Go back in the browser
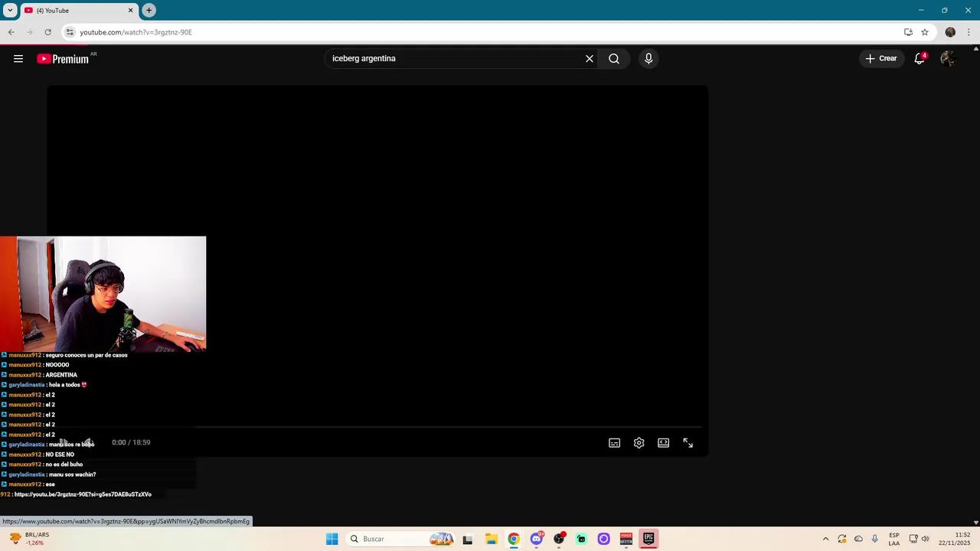This screenshot has width=980, height=551. pos(11,32)
